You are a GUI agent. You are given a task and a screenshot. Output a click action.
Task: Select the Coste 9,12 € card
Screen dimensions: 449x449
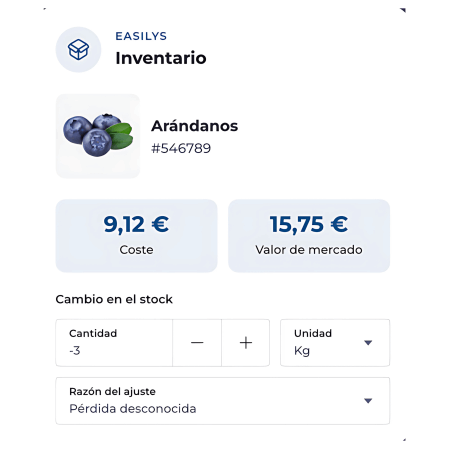pyautogui.click(x=136, y=236)
